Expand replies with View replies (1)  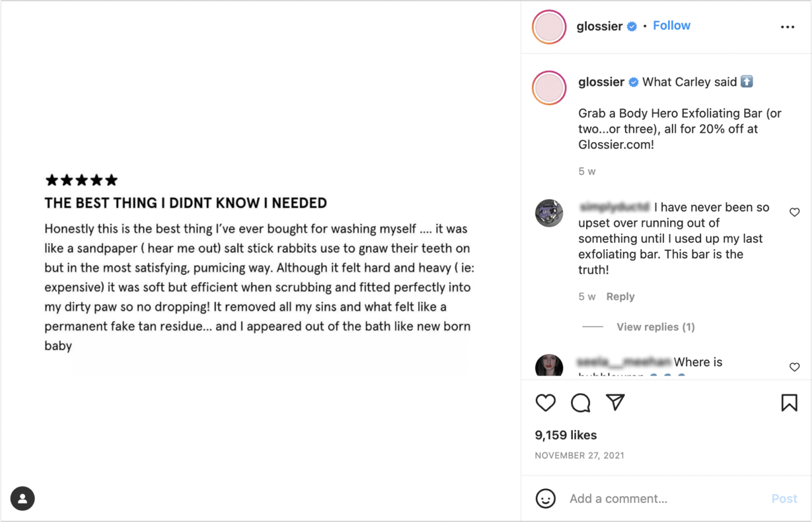[x=655, y=327]
